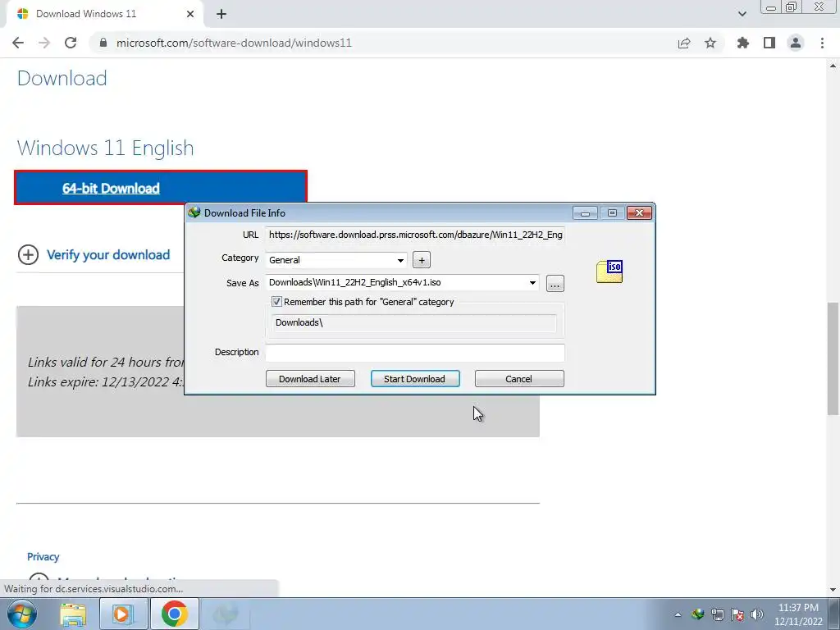
Task: Click the Windows 11 English heading
Action: coord(106,148)
